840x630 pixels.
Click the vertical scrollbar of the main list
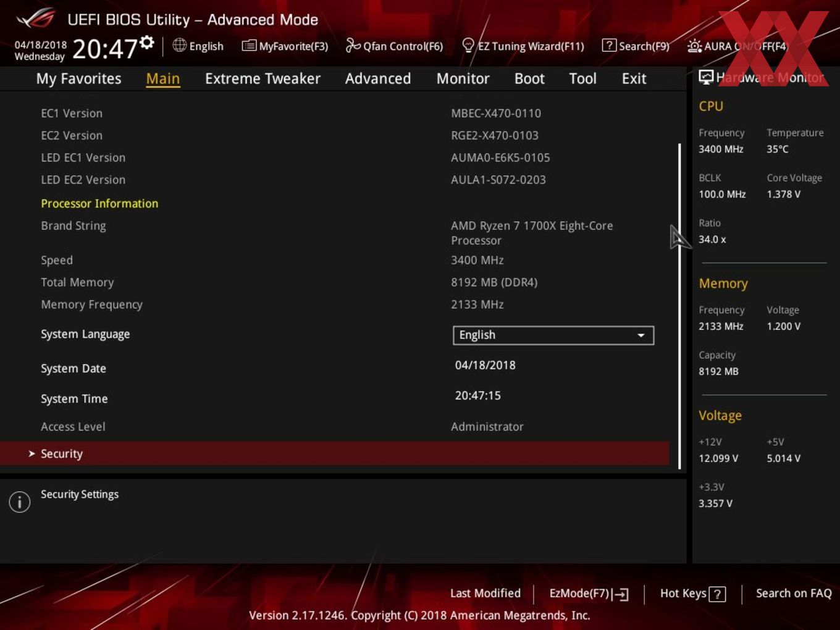tap(679, 306)
